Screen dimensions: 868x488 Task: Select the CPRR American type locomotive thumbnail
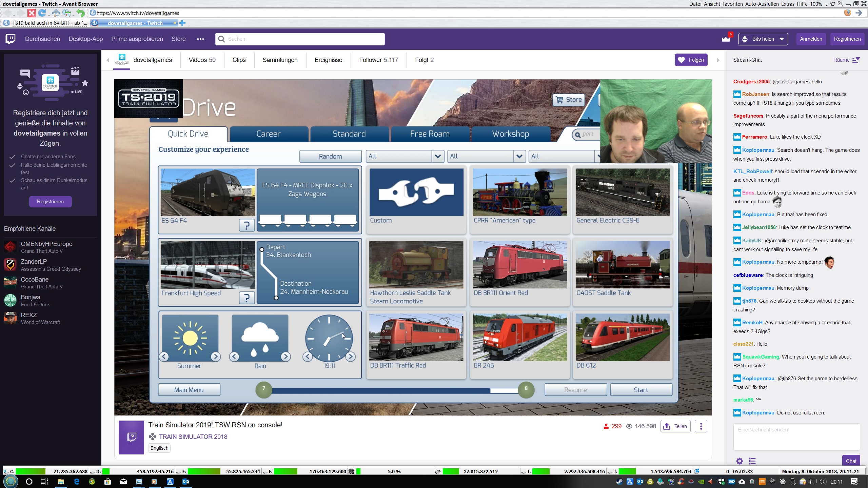click(x=520, y=192)
